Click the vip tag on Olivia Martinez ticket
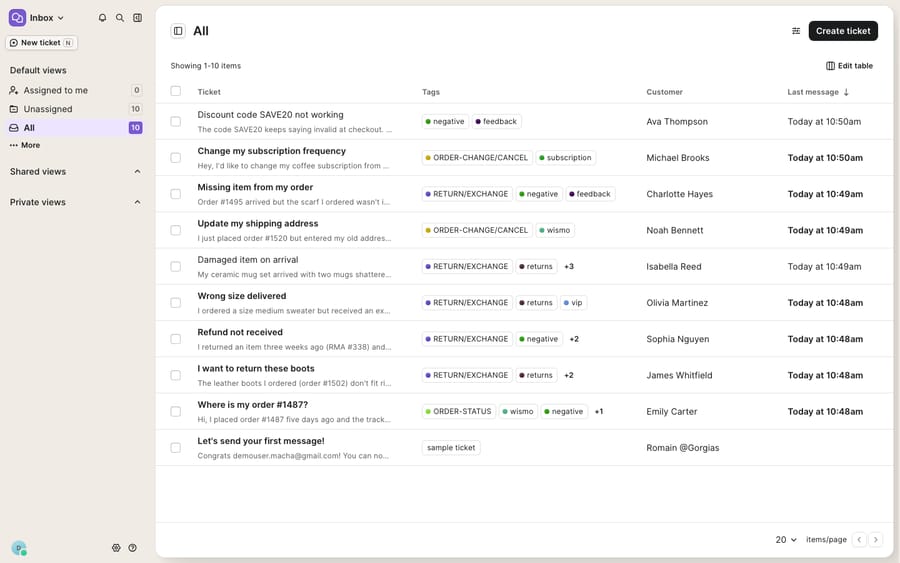The image size is (900, 563). coord(573,303)
